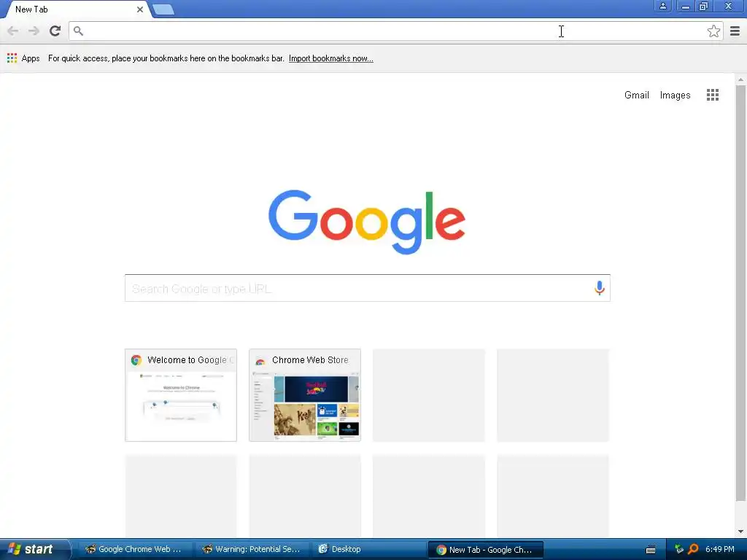The height and width of the screenshot is (560, 747).
Task: Open the Images link
Action: pyautogui.click(x=675, y=96)
